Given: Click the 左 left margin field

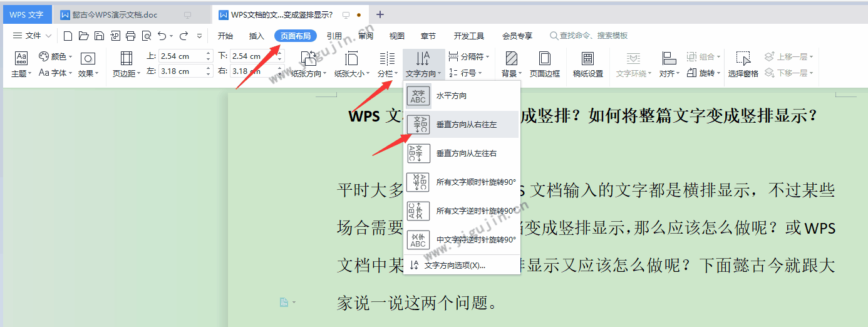Looking at the screenshot, I should click(x=182, y=71).
